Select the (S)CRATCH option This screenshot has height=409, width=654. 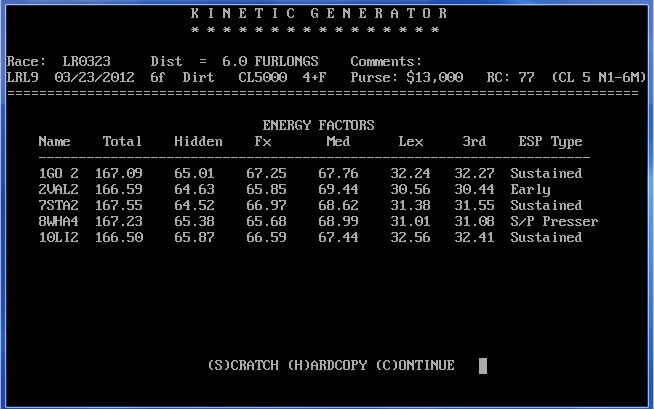(x=243, y=366)
